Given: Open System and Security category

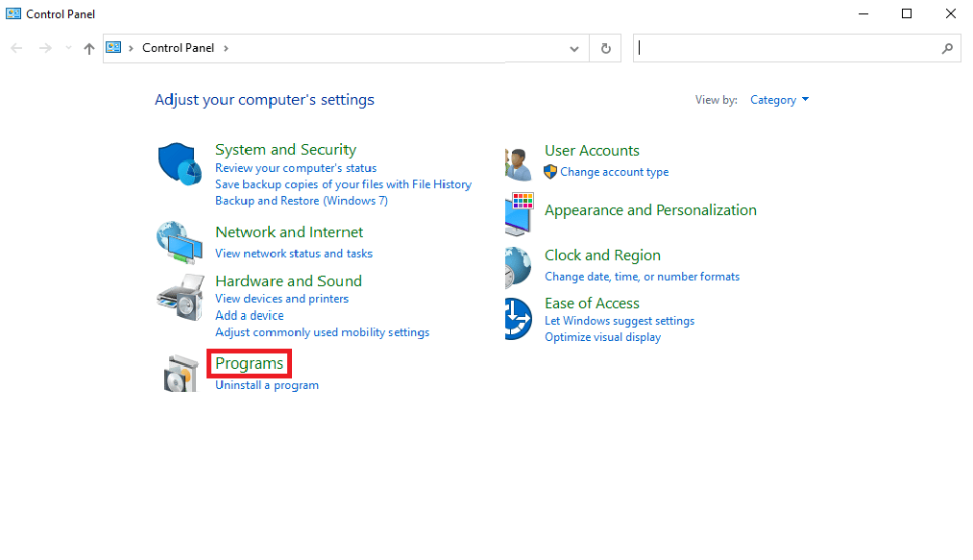Looking at the screenshot, I should click(x=285, y=150).
